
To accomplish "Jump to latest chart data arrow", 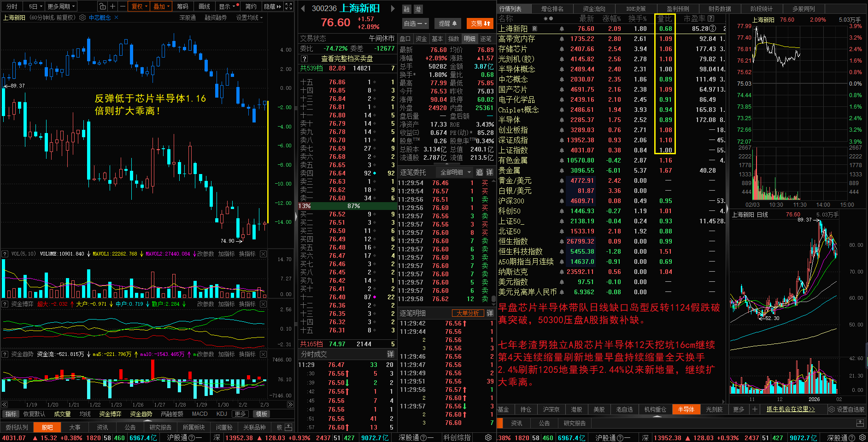I will pos(290,405).
